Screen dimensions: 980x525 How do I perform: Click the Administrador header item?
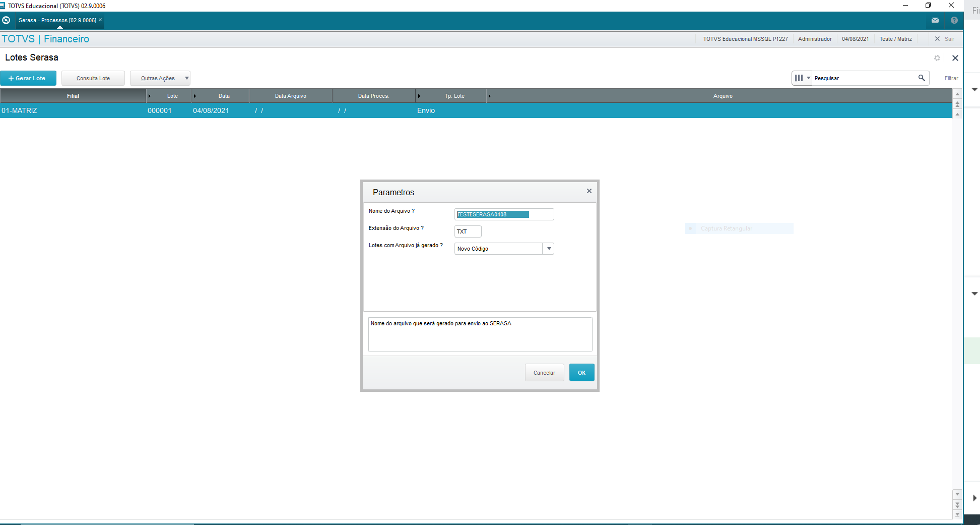coord(815,39)
